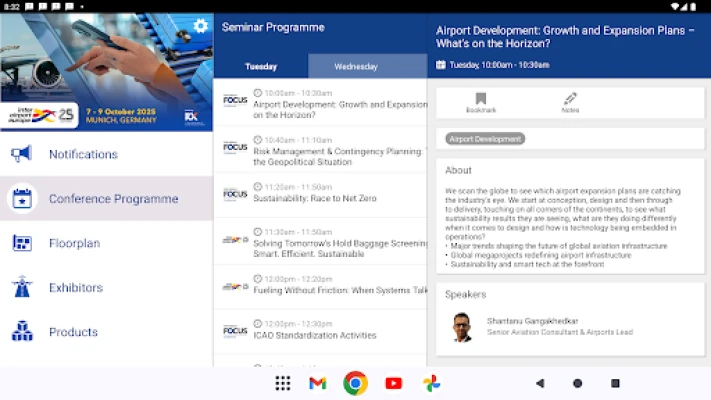Image resolution: width=711 pixels, height=400 pixels.
Task: Open the Notes pencil icon
Action: tap(570, 102)
